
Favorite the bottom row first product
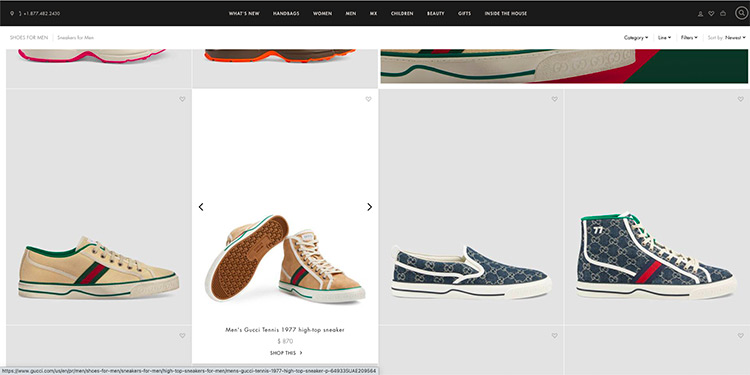click(x=182, y=336)
